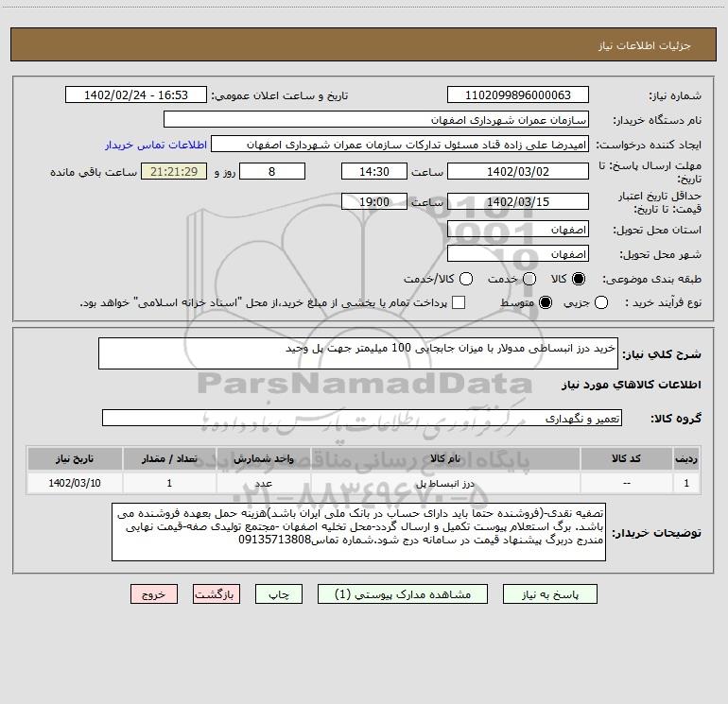Click the جزئیات اطلاعات نیاز header title
728x704 pixels.
[645, 45]
